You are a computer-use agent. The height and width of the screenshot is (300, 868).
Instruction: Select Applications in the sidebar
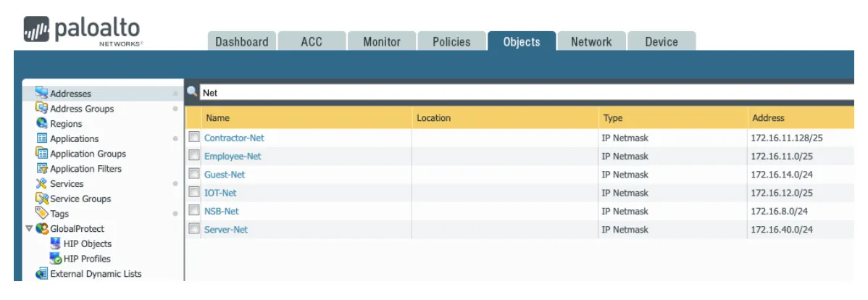click(74, 138)
